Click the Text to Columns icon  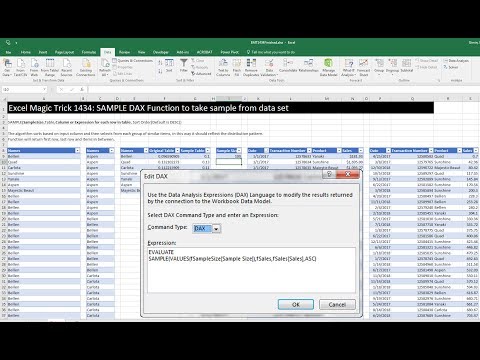(223, 67)
